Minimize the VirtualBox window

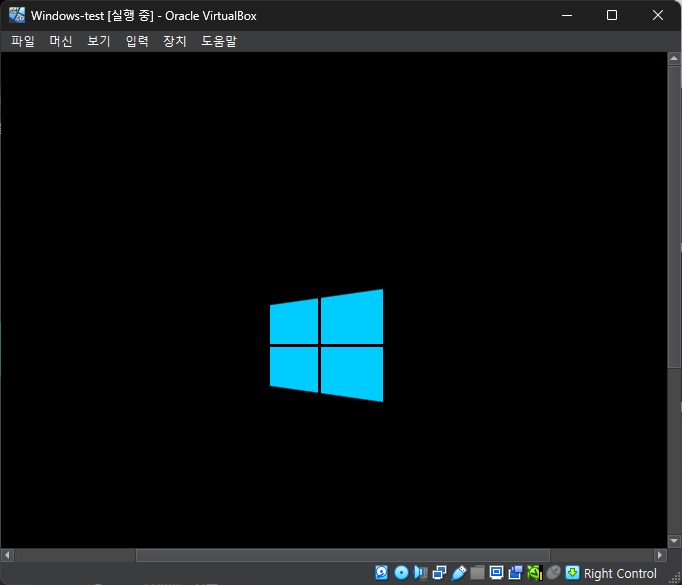[x=567, y=15]
